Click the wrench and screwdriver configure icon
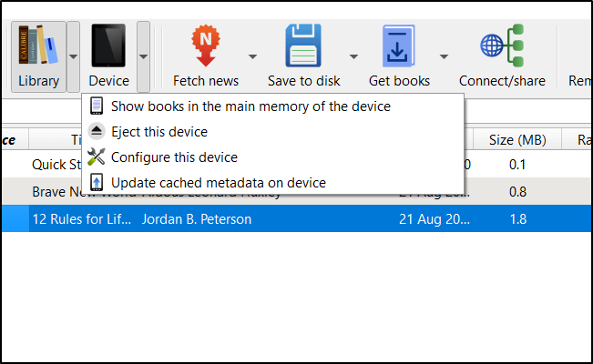593x364 pixels. [97, 157]
